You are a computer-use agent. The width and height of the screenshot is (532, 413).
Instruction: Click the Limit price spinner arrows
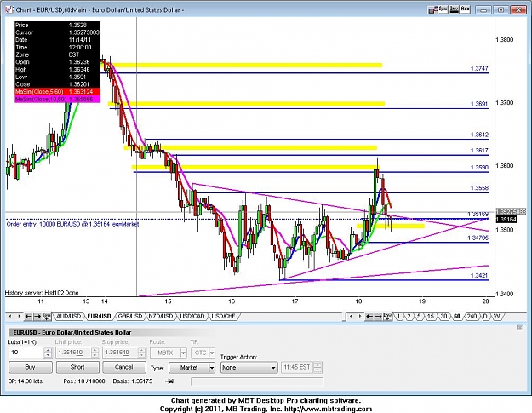click(x=95, y=353)
